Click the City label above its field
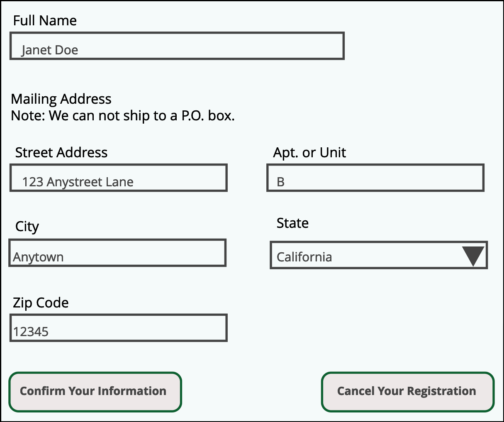This screenshot has width=504, height=422. pos(27,226)
